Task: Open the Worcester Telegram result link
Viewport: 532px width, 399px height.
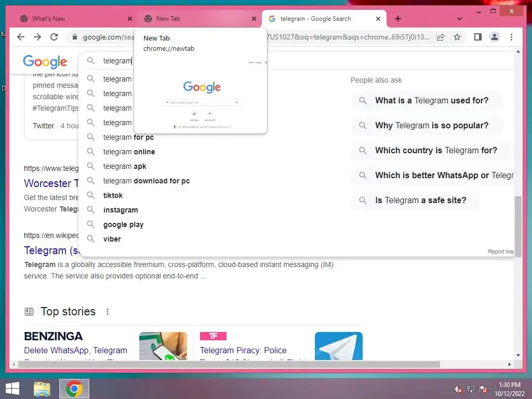Action: click(51, 183)
